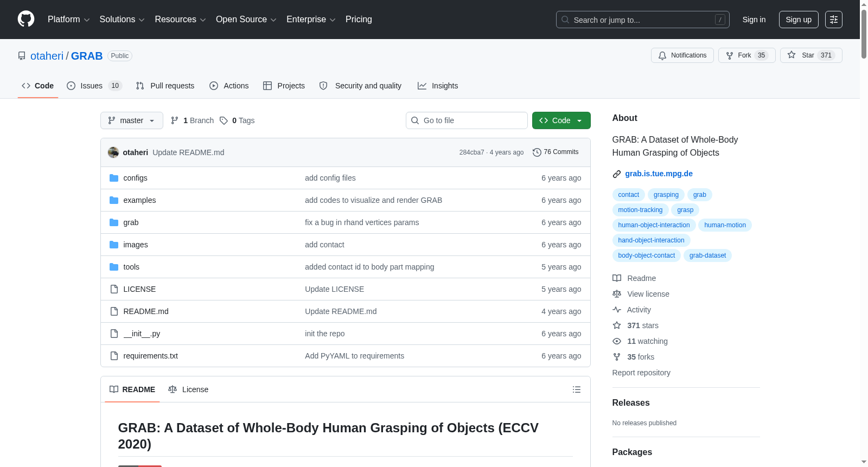Open the otaheri owner link
Screen dimensions: 868x467
coord(47,56)
